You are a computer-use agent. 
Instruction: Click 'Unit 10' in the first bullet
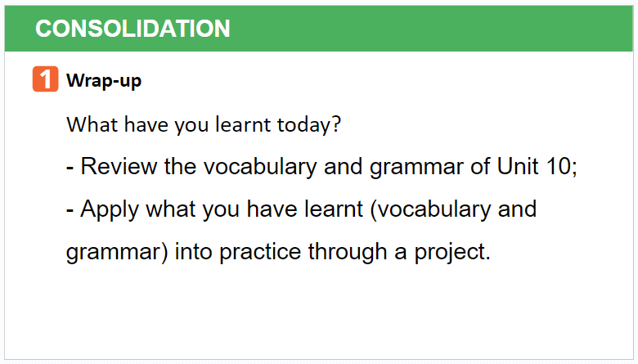click(x=534, y=166)
